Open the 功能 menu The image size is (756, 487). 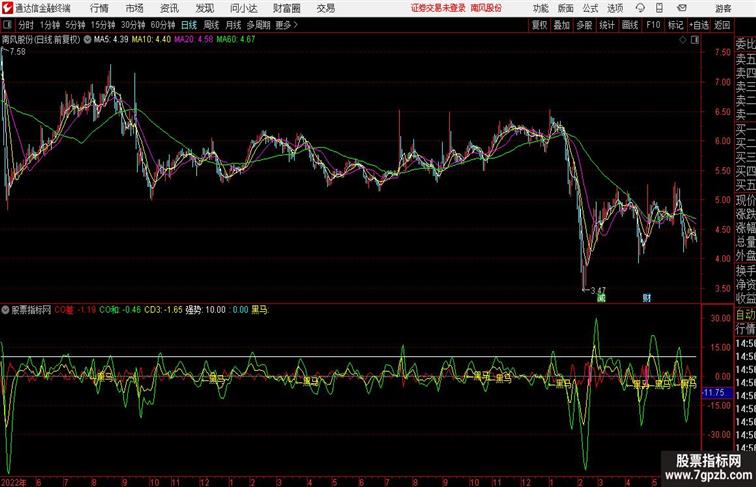point(540,8)
